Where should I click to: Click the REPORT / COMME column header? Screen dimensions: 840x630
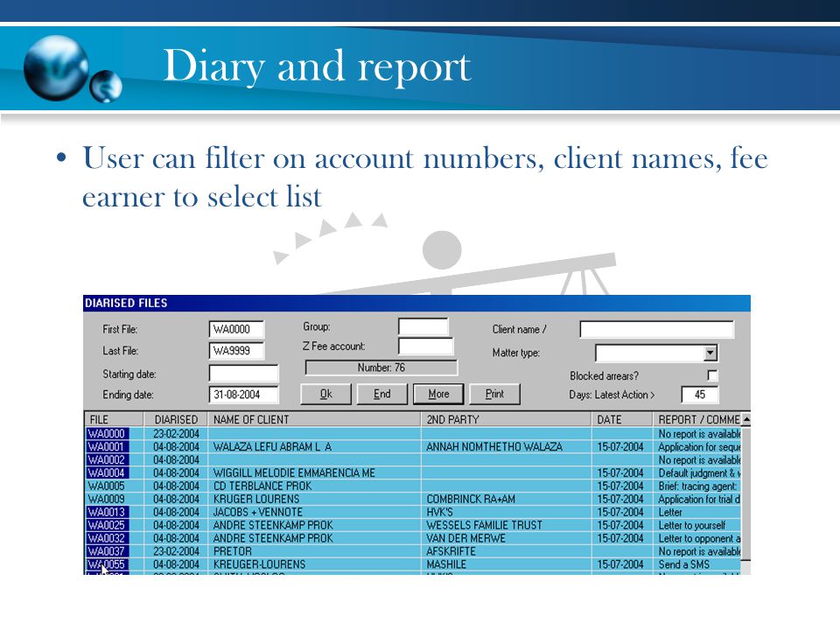697,419
